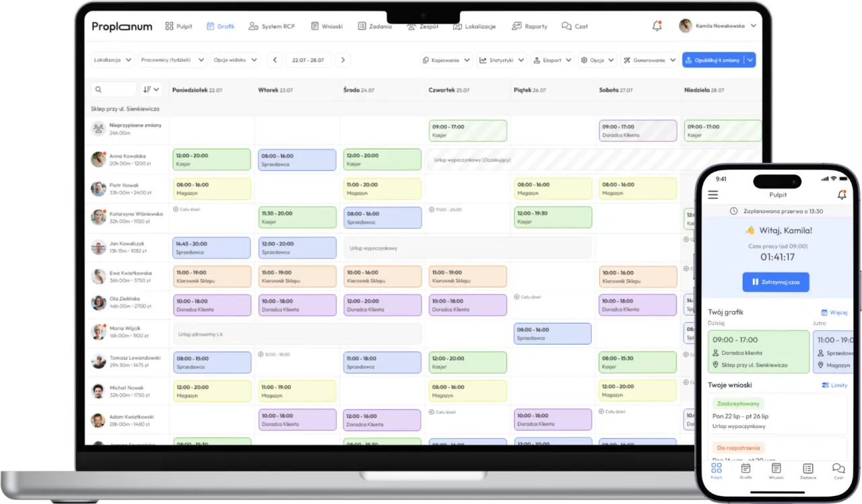The image size is (862, 504).
Task: Open the Opcje gear dropdown
Action: [x=597, y=60]
